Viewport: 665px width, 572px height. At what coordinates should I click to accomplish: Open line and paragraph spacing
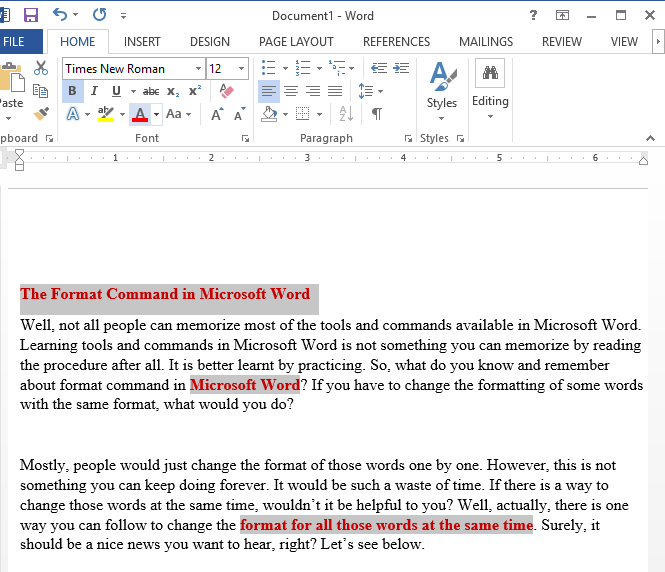coord(366,91)
